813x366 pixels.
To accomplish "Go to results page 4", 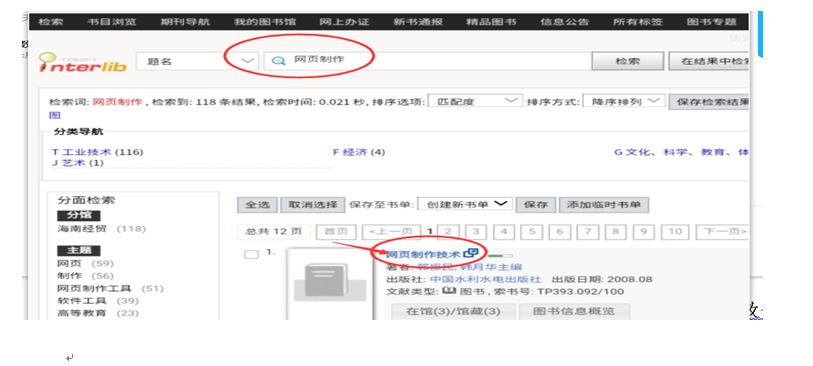I will 504,231.
